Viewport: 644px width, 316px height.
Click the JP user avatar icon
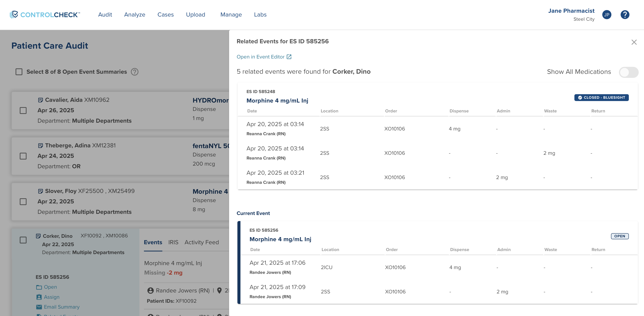606,14
